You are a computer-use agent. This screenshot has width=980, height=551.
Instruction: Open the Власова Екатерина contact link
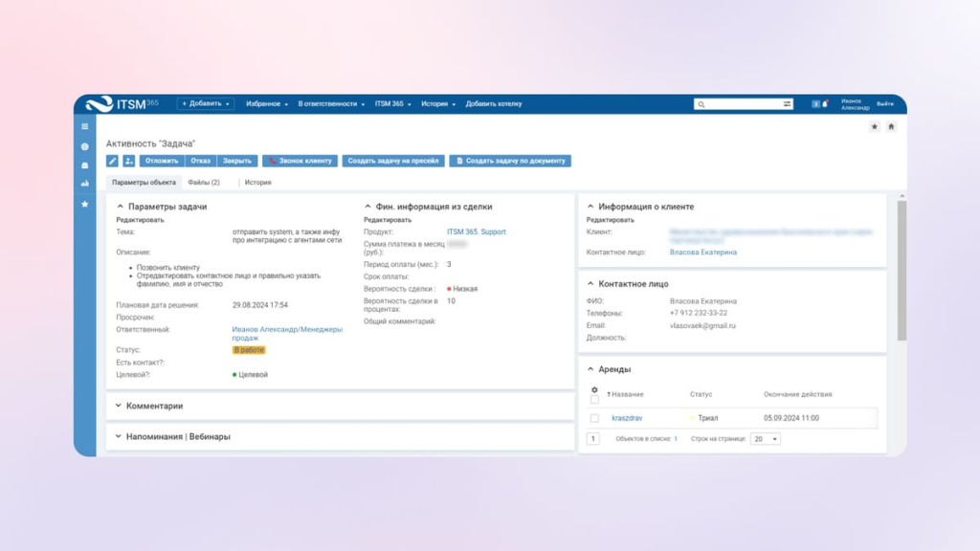702,253
